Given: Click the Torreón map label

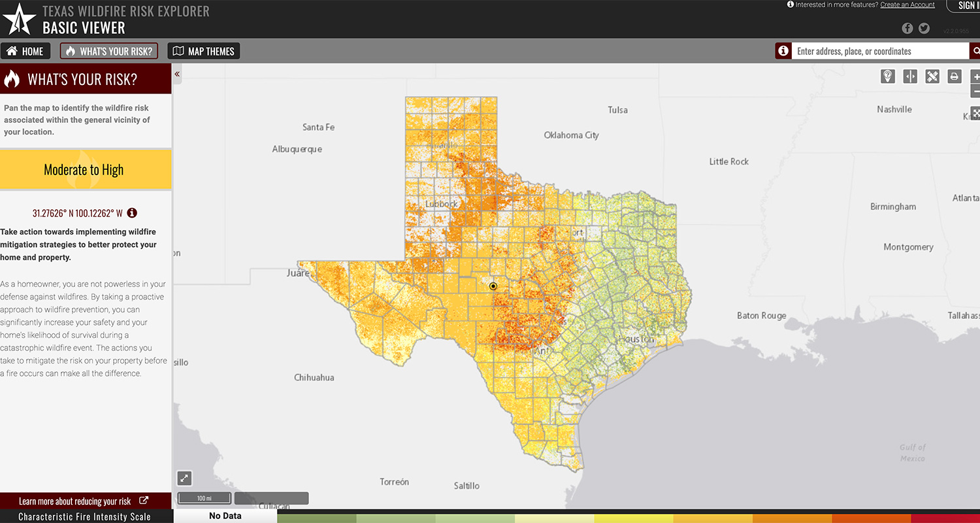Looking at the screenshot, I should pos(395,482).
